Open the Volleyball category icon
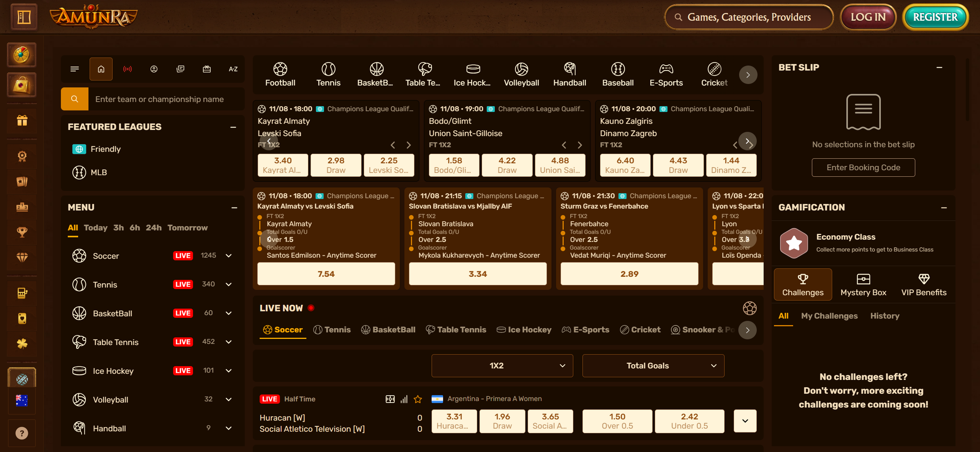Image resolution: width=980 pixels, height=452 pixels. [x=521, y=74]
